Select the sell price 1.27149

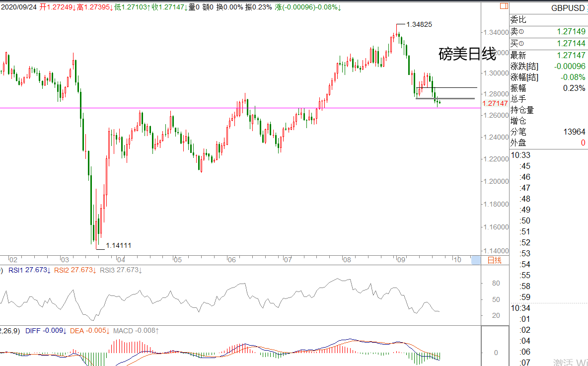[571, 31]
